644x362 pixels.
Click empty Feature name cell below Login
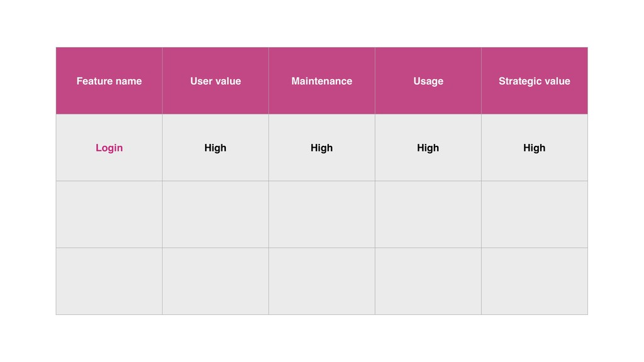coord(109,214)
